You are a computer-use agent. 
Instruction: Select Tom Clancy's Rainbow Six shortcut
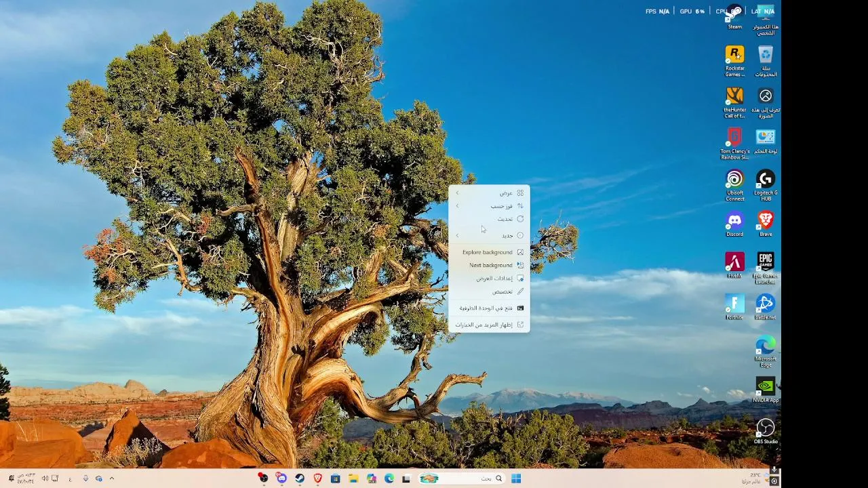tap(735, 144)
